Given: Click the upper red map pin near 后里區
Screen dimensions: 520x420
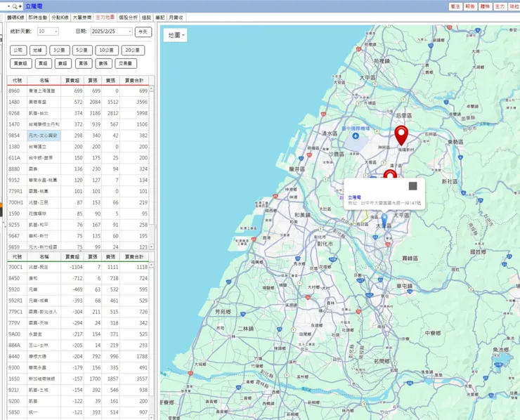Looking at the screenshot, I should click(x=401, y=133).
